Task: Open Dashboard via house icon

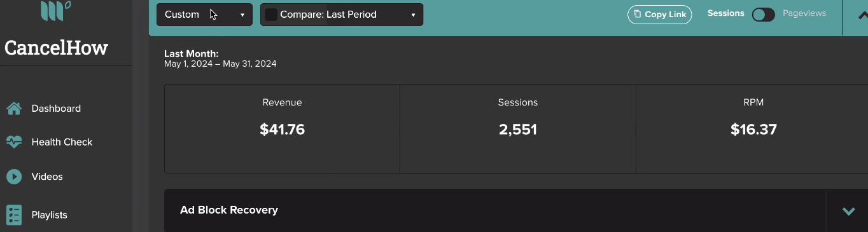Action: [x=14, y=108]
